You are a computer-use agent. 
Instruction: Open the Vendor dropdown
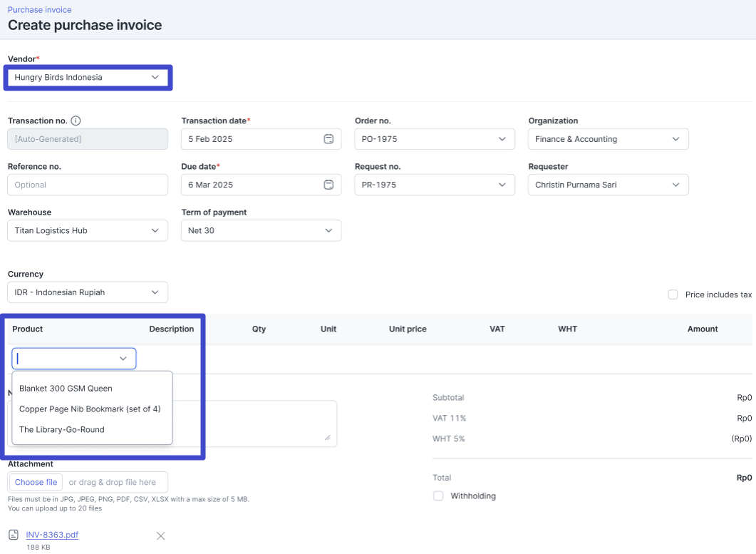pos(88,77)
